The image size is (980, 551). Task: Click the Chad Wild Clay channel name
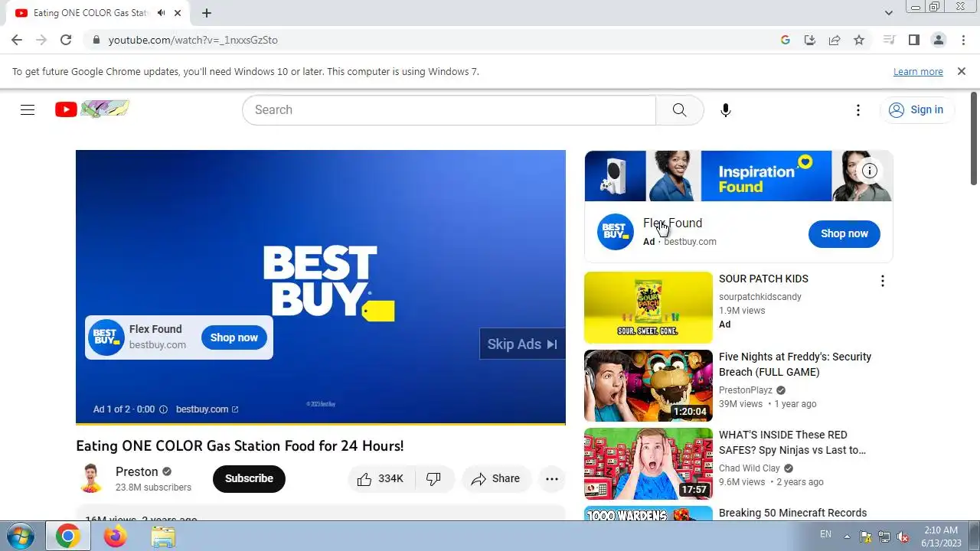coord(750,468)
